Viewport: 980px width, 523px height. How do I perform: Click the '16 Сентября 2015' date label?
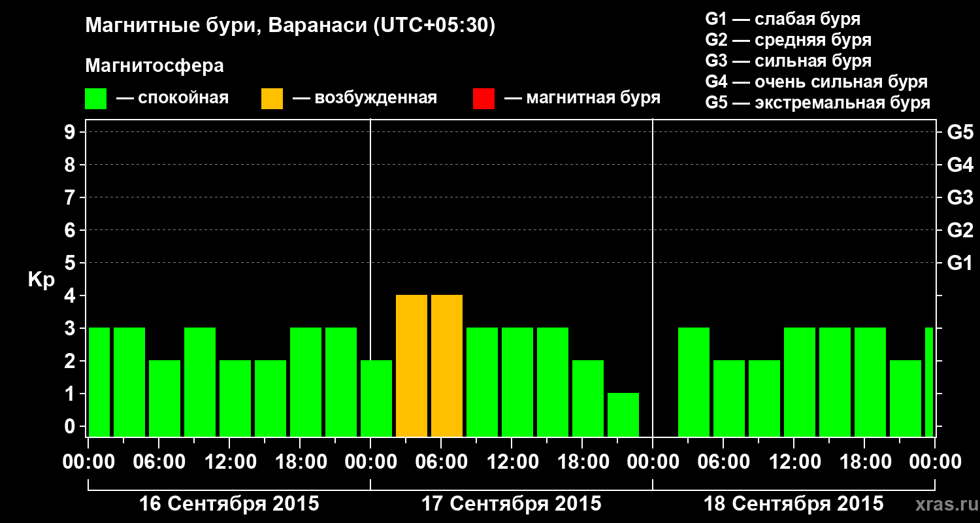229,503
